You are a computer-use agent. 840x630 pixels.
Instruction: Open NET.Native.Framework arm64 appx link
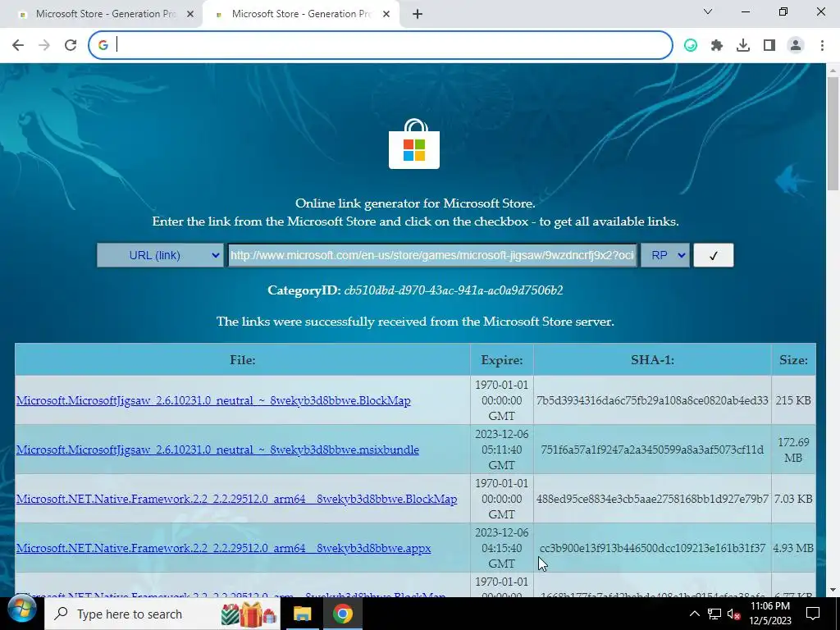(x=223, y=548)
